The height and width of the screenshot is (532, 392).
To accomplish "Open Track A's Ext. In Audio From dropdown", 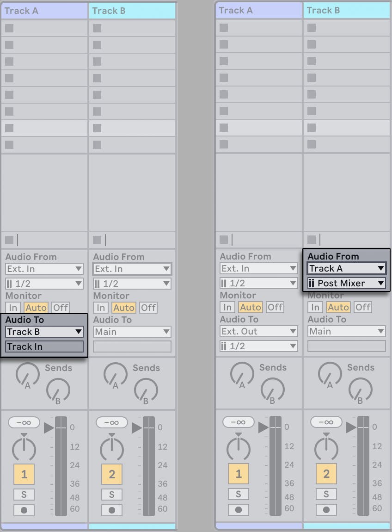I will 44,268.
